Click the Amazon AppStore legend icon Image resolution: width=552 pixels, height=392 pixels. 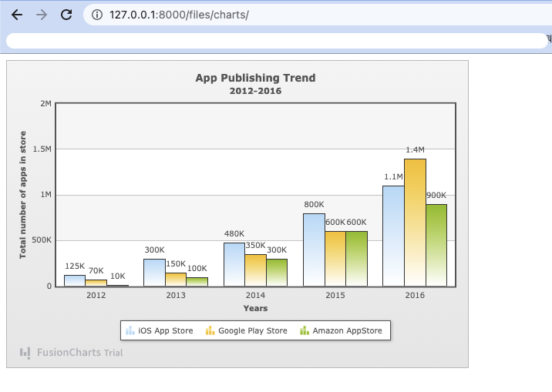pyautogui.click(x=305, y=330)
